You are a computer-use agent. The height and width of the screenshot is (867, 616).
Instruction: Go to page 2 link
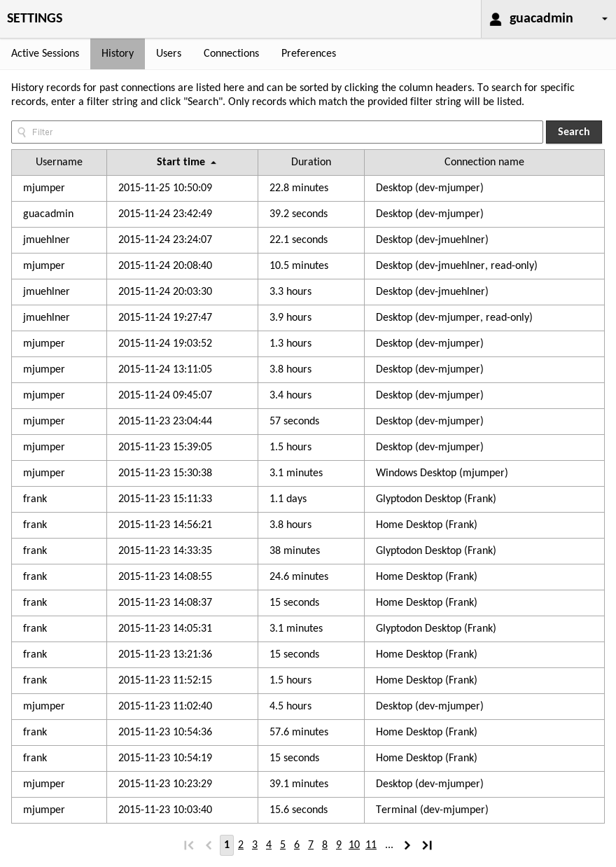241,845
